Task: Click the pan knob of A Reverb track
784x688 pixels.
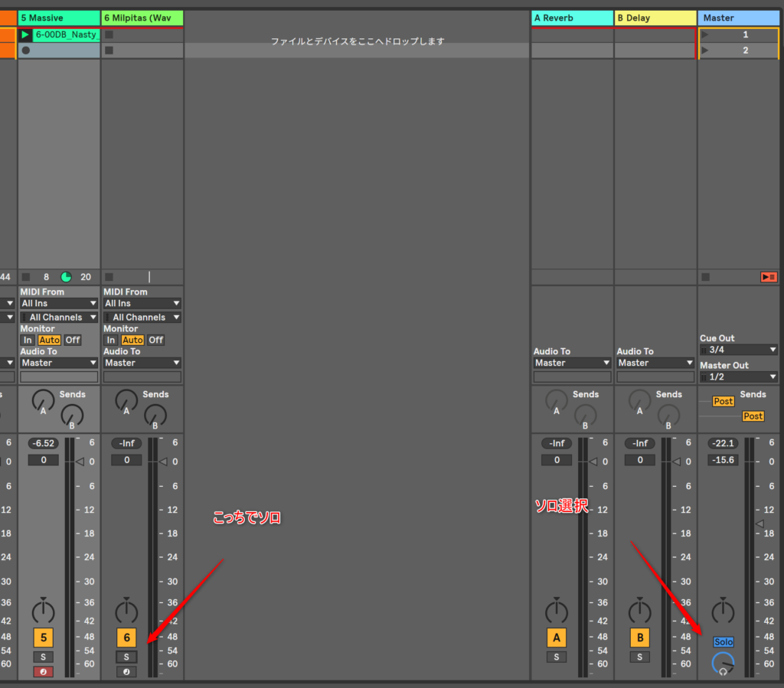Action: coord(557,612)
